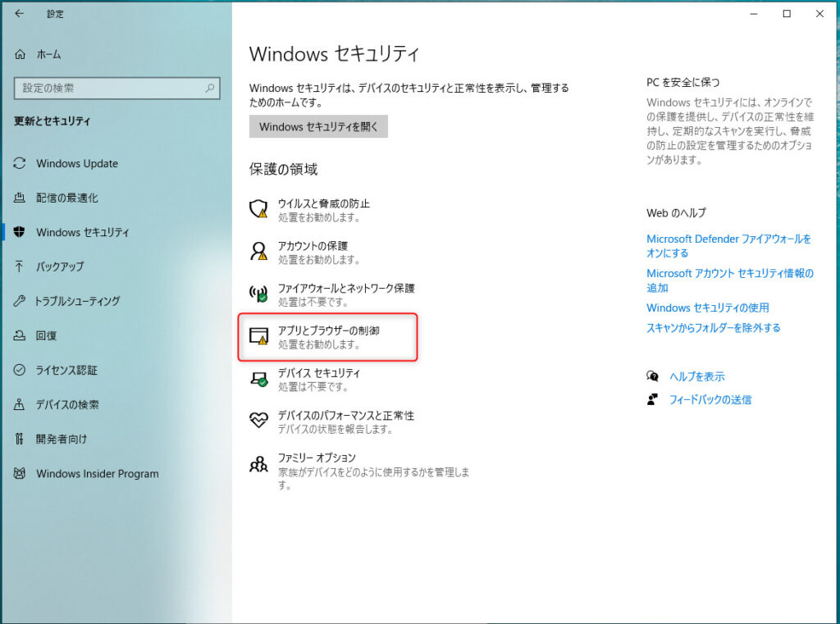Open Windows セキュリティの使用 help link
This screenshot has width=840, height=624.
pyautogui.click(x=708, y=307)
